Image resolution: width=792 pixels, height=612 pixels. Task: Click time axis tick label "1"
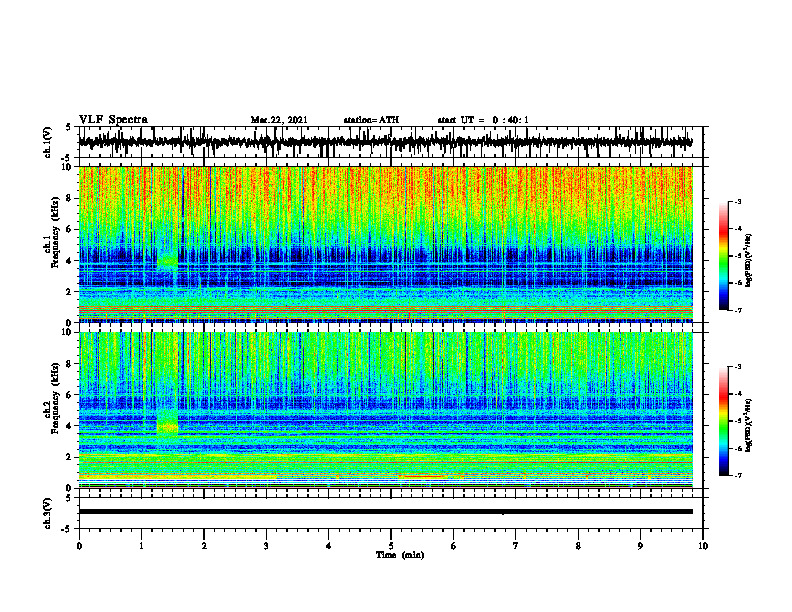click(141, 546)
